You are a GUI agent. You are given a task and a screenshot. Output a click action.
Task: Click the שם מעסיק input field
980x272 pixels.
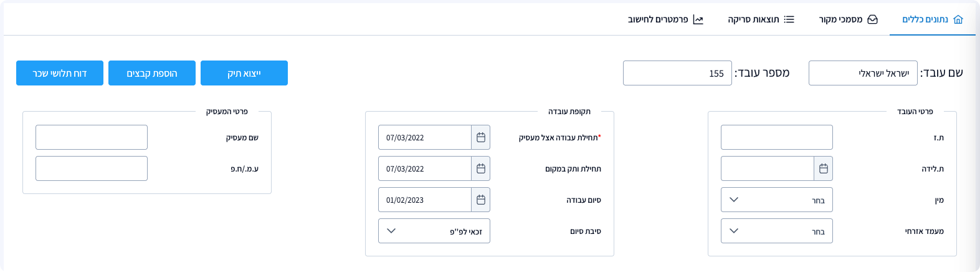click(92, 137)
